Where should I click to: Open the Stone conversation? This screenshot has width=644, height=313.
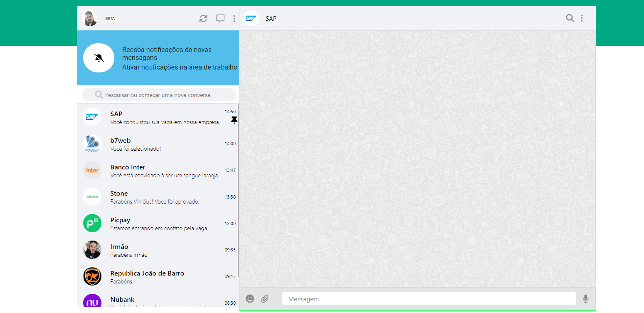click(x=158, y=197)
